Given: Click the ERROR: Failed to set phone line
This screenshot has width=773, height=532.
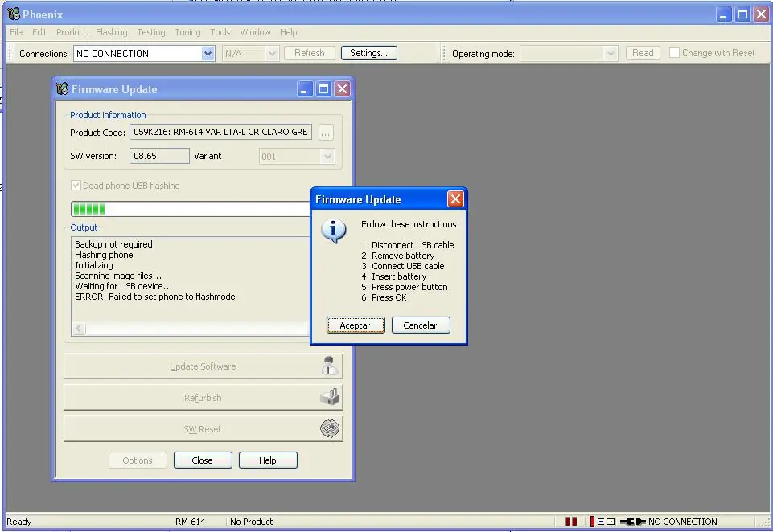Looking at the screenshot, I should pos(154,297).
